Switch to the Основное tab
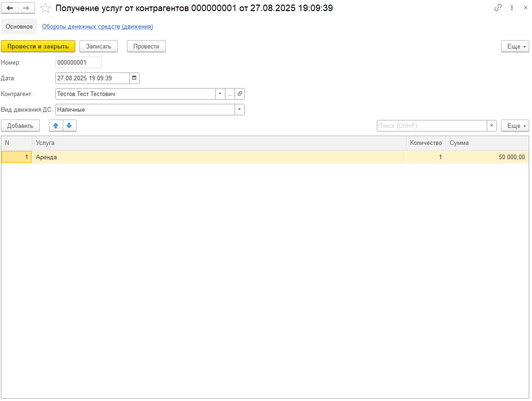Viewport: 532px width, 401px height. [19, 27]
